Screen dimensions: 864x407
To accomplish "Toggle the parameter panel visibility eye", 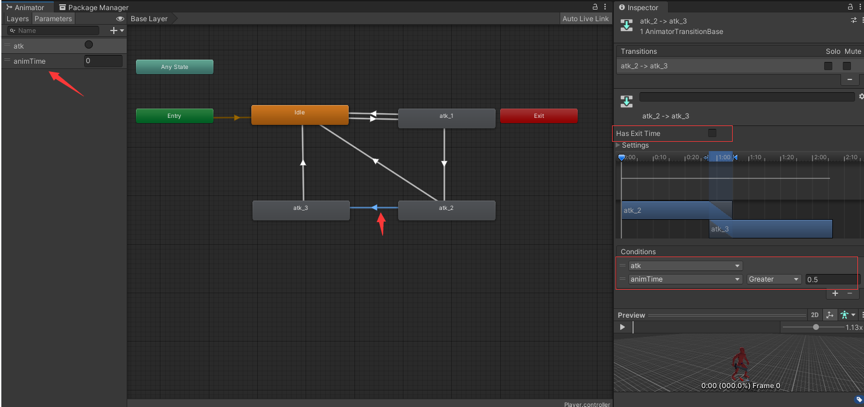I will (120, 19).
